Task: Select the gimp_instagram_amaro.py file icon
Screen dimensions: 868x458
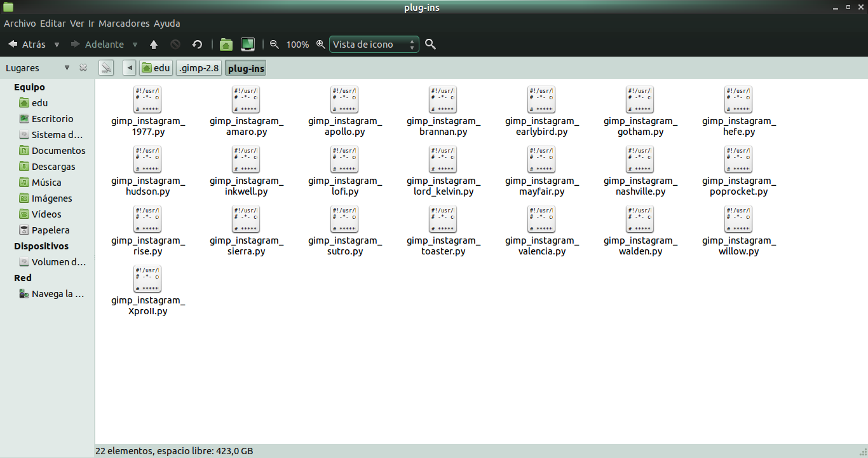Action: [246, 100]
